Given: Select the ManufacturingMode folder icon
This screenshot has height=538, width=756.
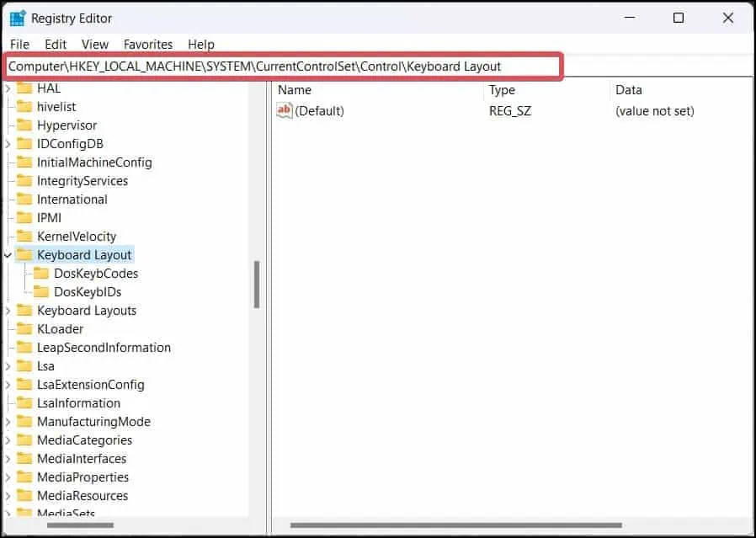Looking at the screenshot, I should click(24, 421).
